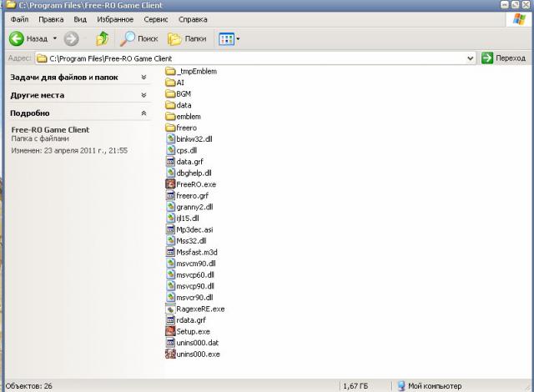This screenshot has width=534, height=392.
Task: Toggle the Папки folders pane
Action: coord(187,39)
